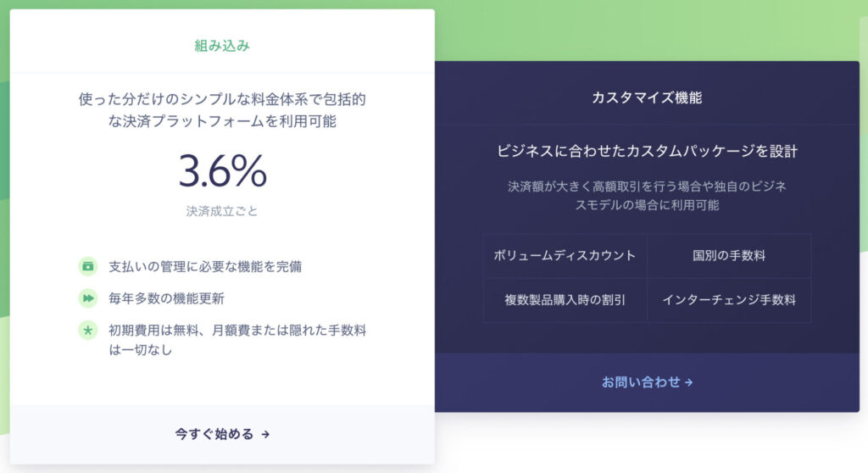Click the arrow icon after お問い合わせ
This screenshot has height=473, width=868.
[688, 382]
